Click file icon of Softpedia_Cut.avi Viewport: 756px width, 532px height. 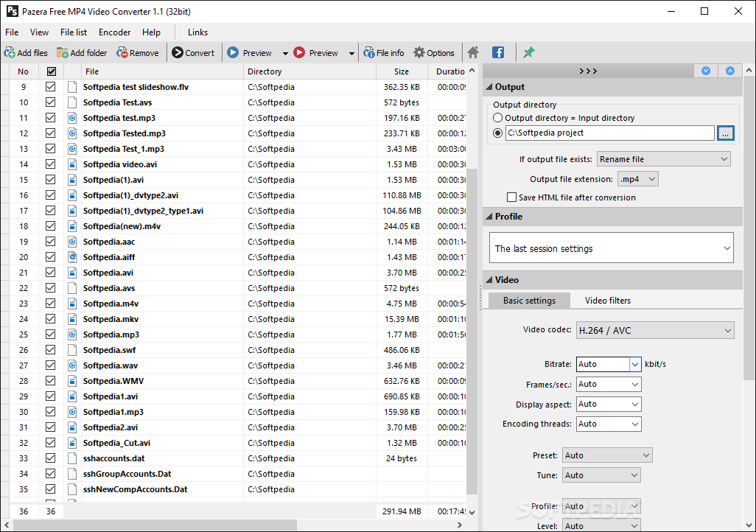pyautogui.click(x=72, y=443)
